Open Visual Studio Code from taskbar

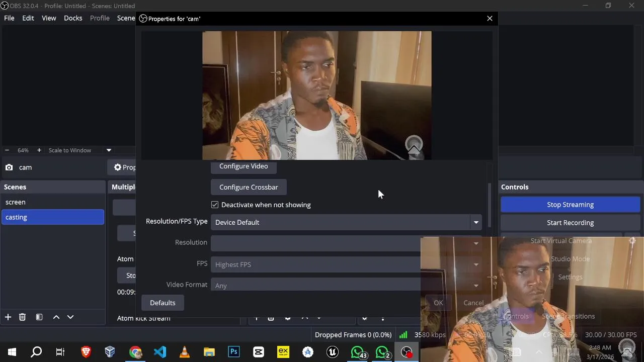pos(160,352)
